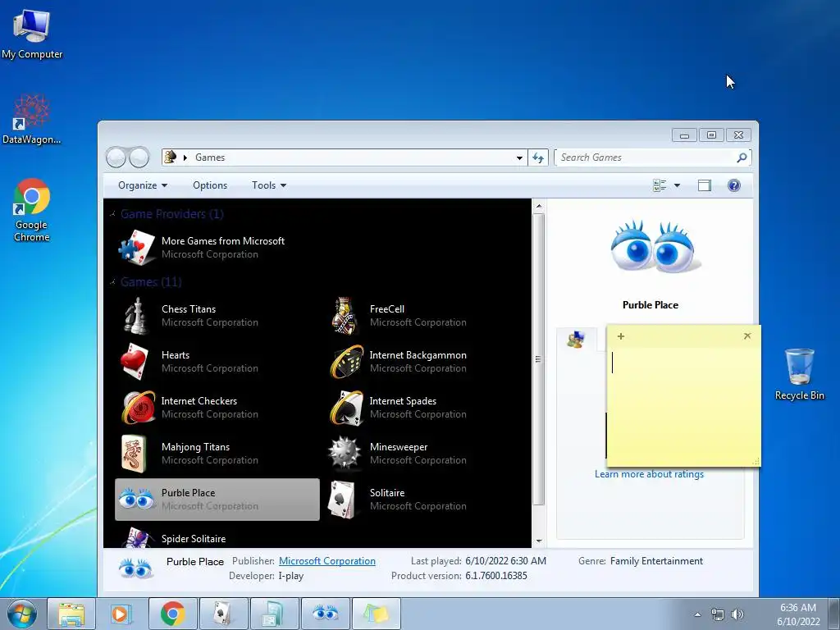Delete the sticky note with X
This screenshot has width=840, height=630.
coord(747,336)
